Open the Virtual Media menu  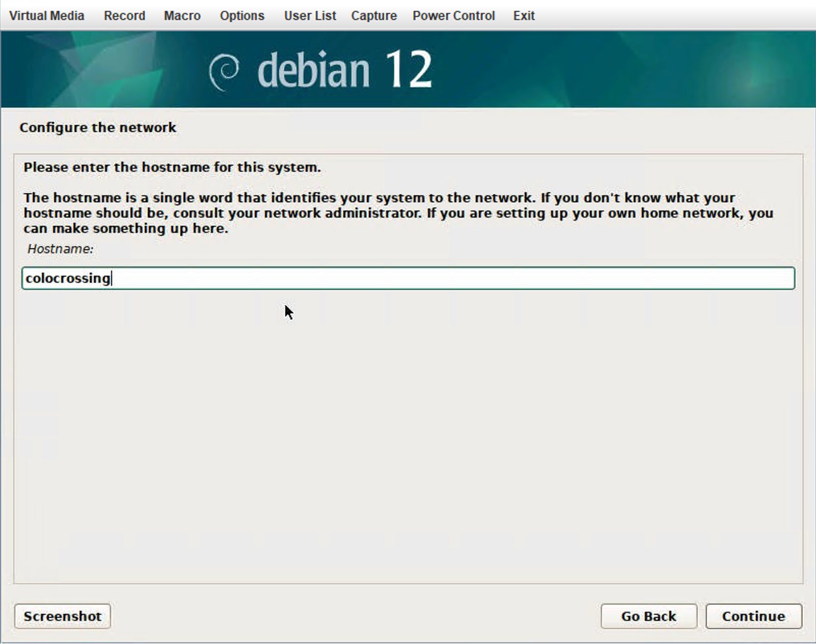46,16
